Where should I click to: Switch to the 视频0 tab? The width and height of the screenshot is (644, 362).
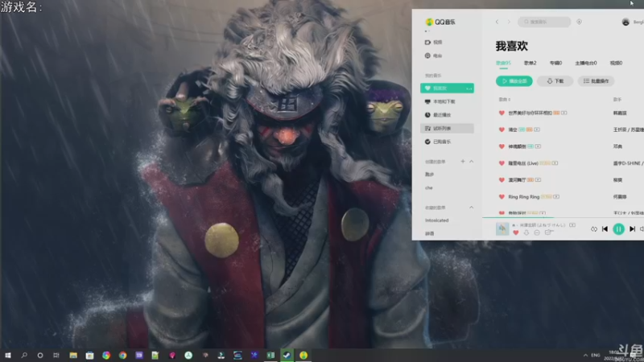[x=616, y=63]
